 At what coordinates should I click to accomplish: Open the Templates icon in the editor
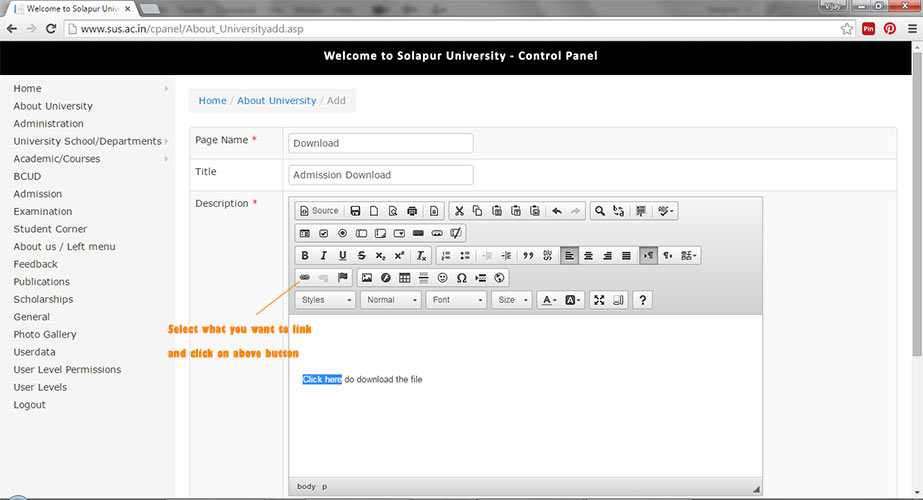click(x=434, y=211)
